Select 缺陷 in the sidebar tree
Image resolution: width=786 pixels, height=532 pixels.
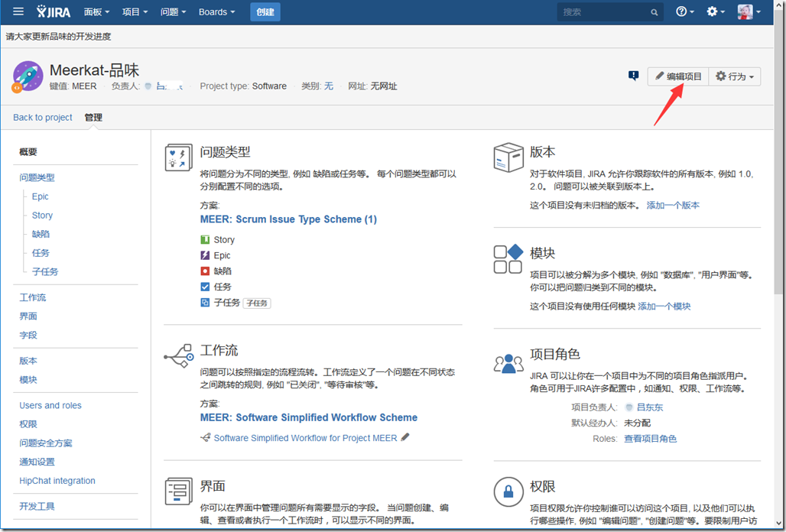pos(41,234)
